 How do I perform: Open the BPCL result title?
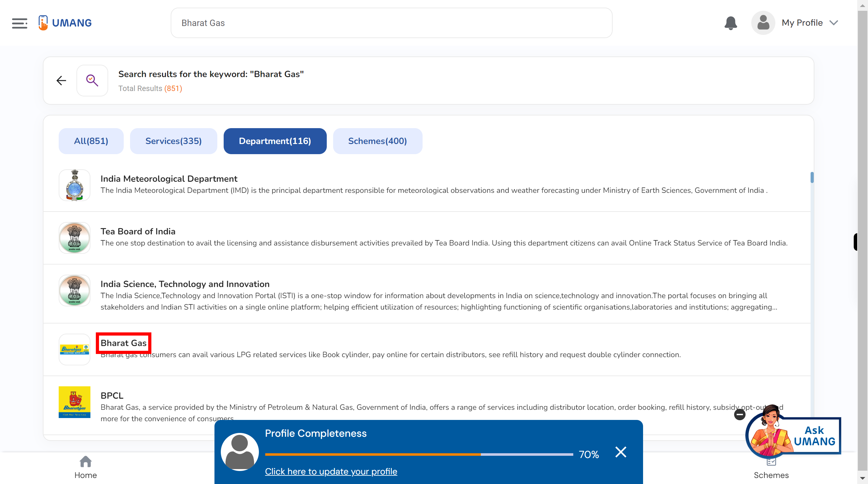tap(112, 396)
